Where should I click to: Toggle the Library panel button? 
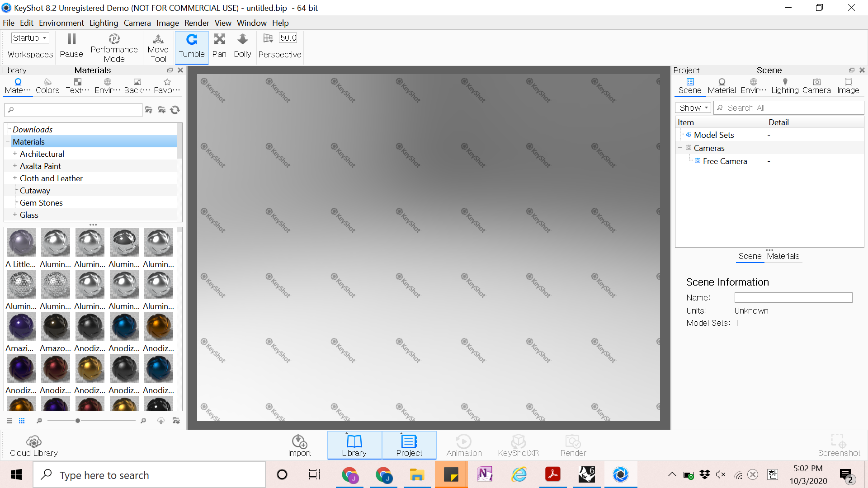[354, 446]
